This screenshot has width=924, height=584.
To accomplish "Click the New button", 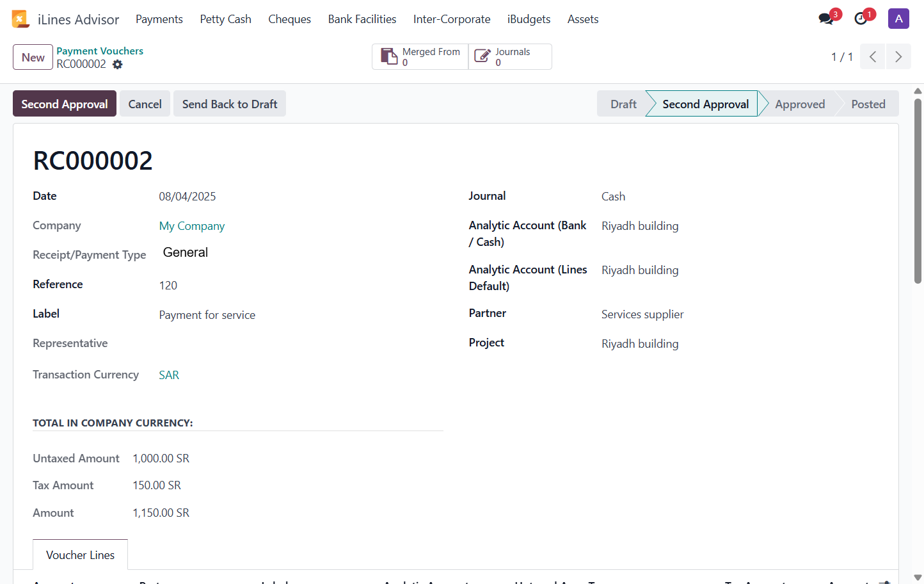I will [x=33, y=57].
